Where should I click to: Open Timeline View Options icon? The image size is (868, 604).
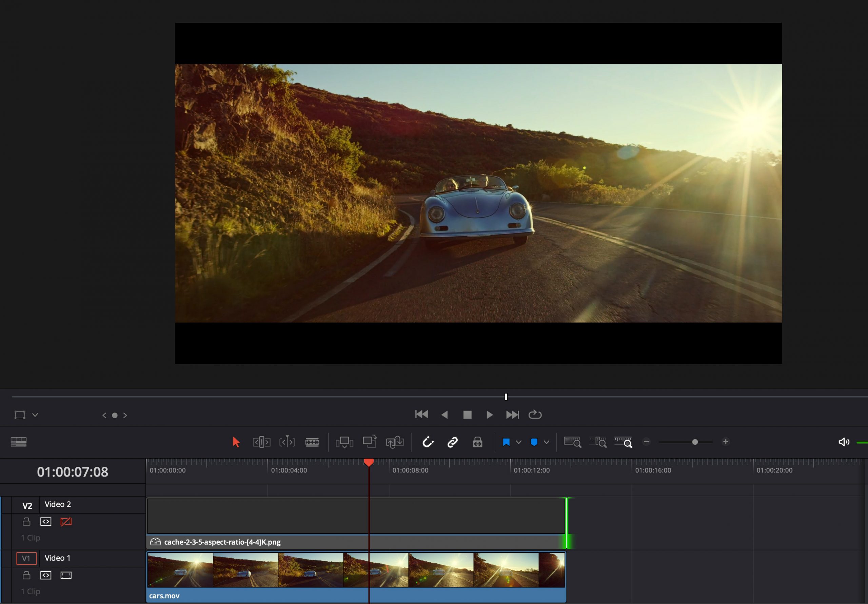point(19,442)
